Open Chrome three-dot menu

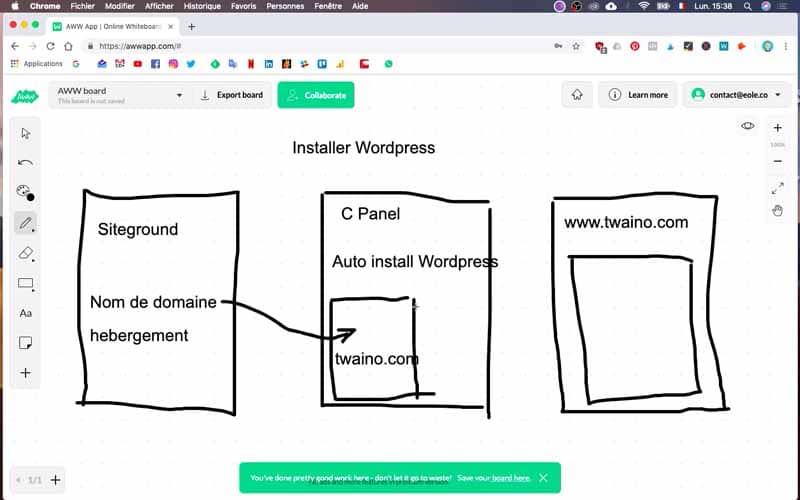click(786, 46)
